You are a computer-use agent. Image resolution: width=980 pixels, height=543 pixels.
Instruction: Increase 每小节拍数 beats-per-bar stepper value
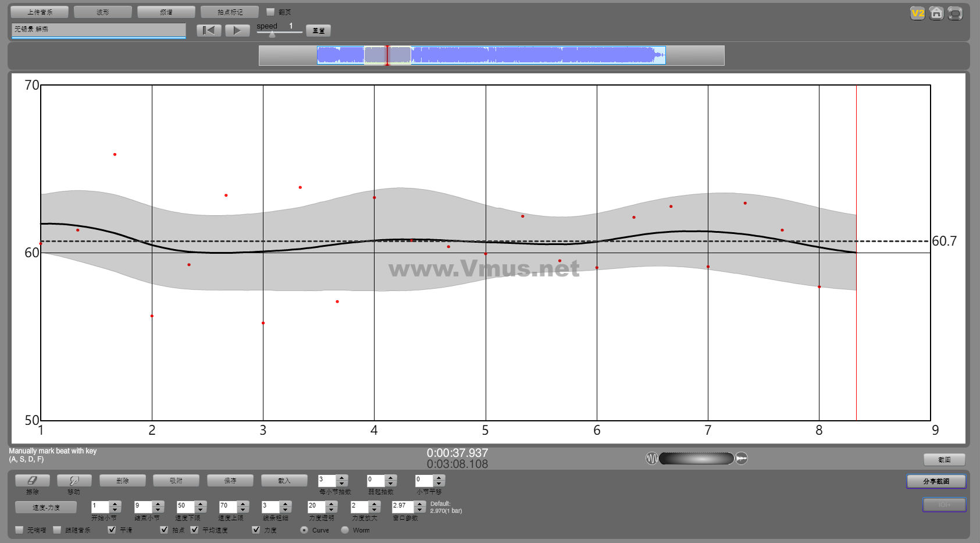point(342,478)
